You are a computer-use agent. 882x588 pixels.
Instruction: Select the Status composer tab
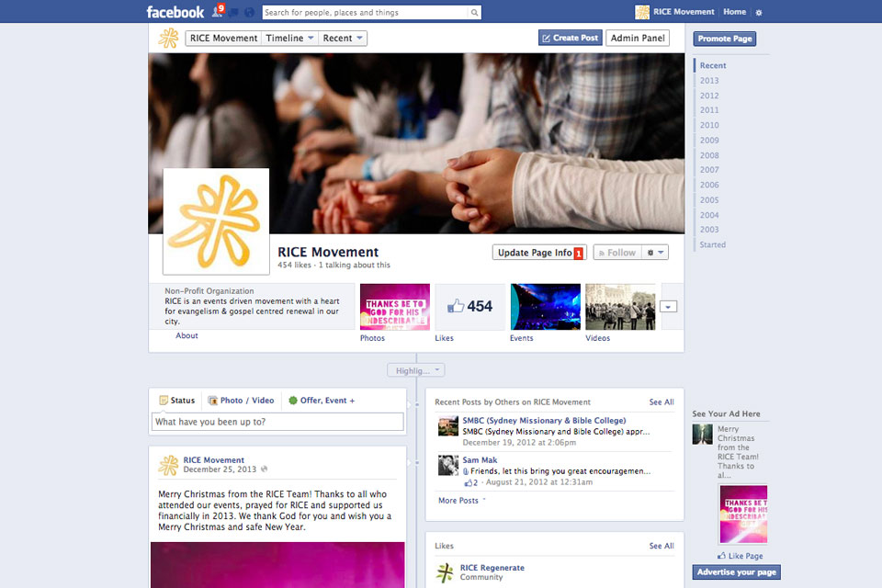(176, 400)
